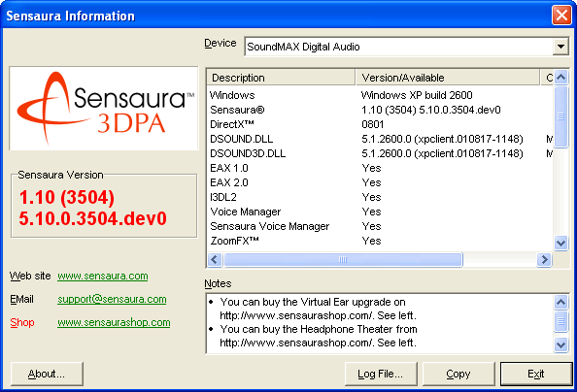Select the DirectX™ row
This screenshot has width=577, height=392.
point(380,124)
